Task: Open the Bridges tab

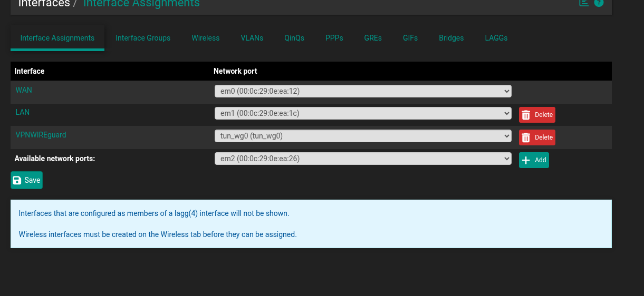Action: click(451, 38)
